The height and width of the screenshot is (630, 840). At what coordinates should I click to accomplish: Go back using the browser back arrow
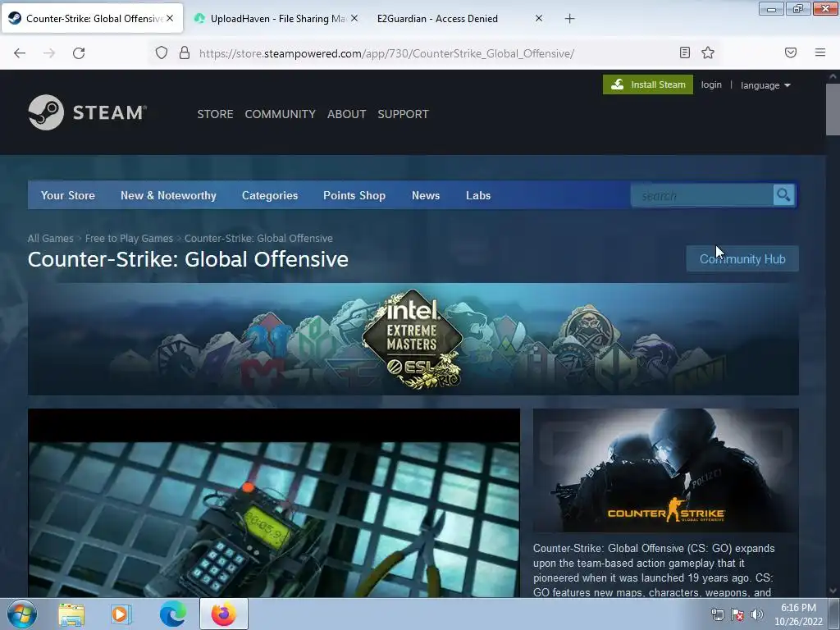click(x=20, y=53)
